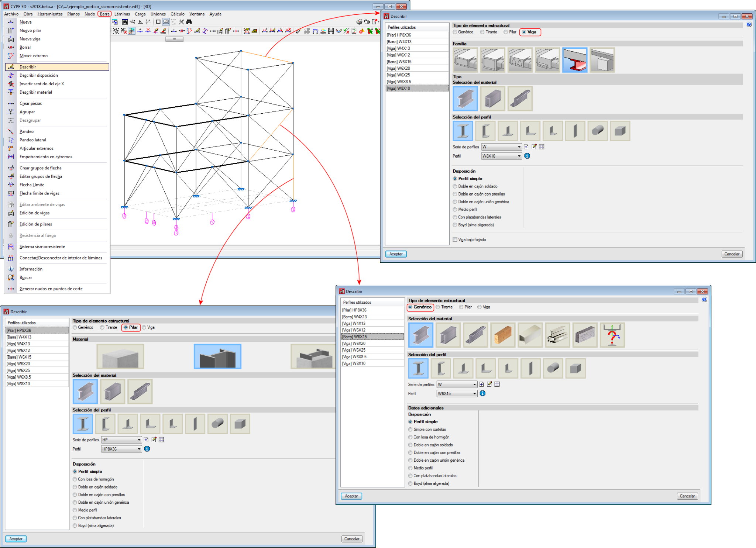Viewport: 756px width, 548px height.
Task: Enable Viga bajo forjado checkbox
Action: [455, 239]
